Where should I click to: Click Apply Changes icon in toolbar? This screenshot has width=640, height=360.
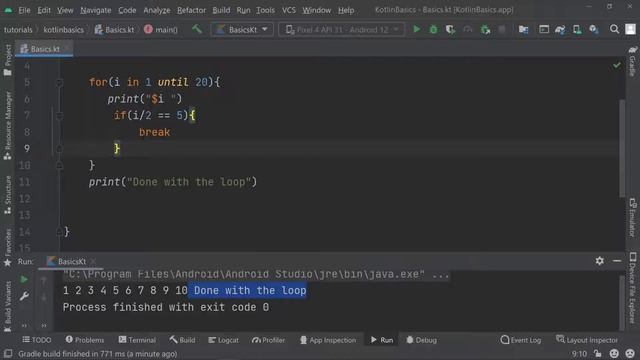click(x=467, y=29)
